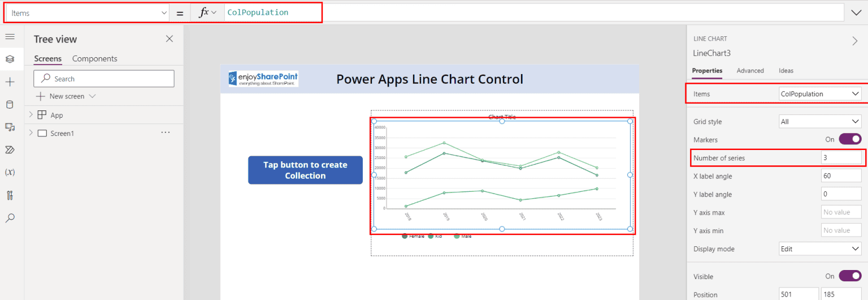Click the Female legend marker
The image size is (868, 300).
[405, 236]
